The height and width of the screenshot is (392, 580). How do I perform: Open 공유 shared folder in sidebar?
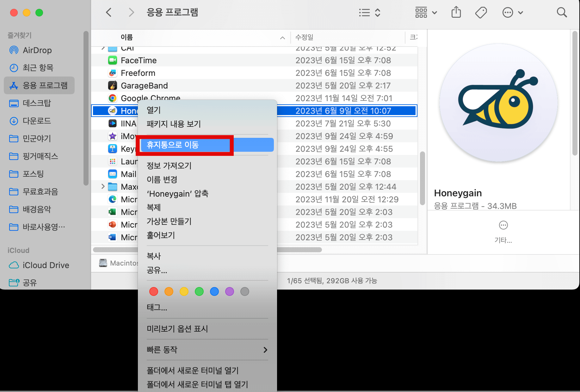point(39,282)
